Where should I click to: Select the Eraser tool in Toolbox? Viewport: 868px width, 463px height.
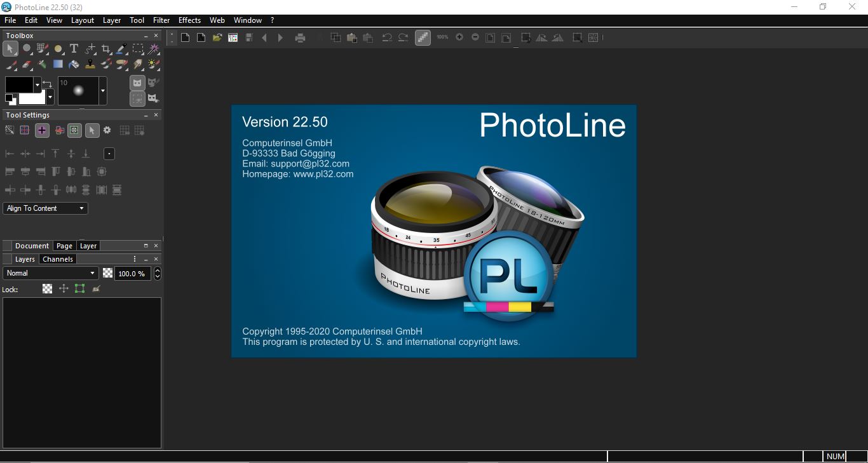(x=27, y=64)
